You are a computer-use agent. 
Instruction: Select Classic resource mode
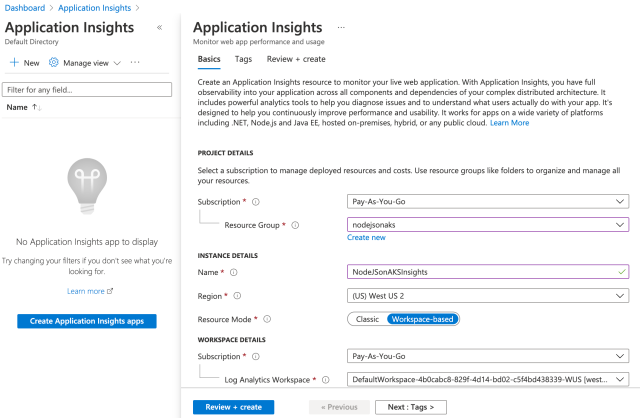(x=367, y=319)
